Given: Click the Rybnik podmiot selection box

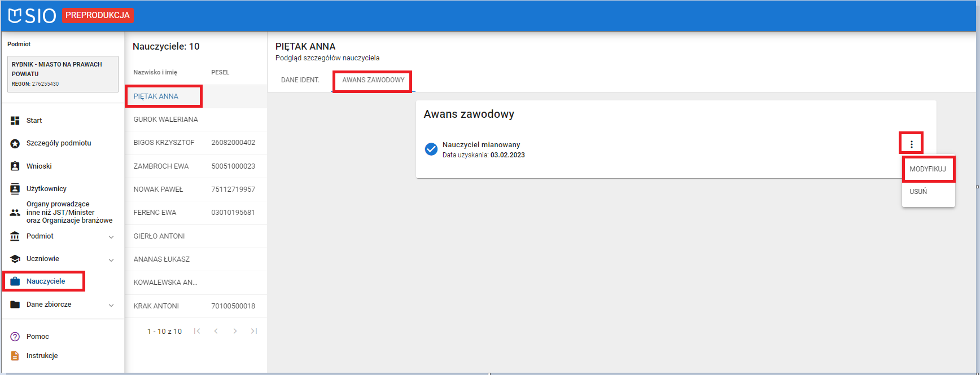Looking at the screenshot, I should pos(63,74).
